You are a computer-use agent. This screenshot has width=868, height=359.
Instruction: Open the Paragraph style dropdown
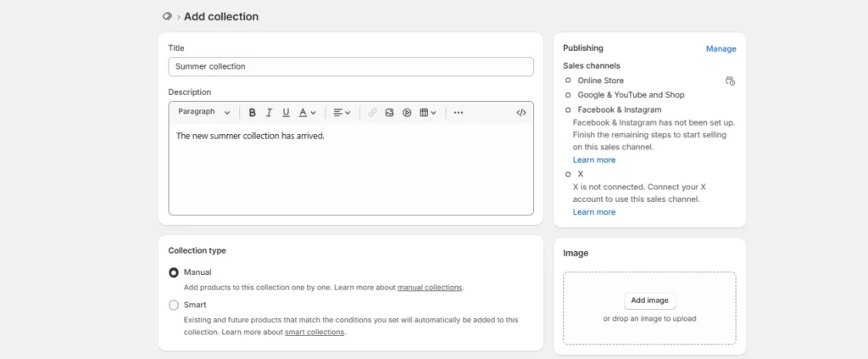coord(203,112)
